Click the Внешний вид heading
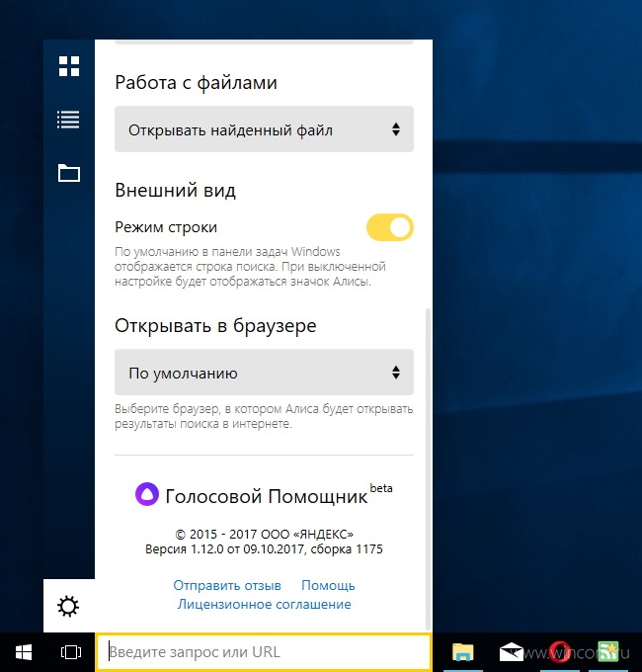 175,191
